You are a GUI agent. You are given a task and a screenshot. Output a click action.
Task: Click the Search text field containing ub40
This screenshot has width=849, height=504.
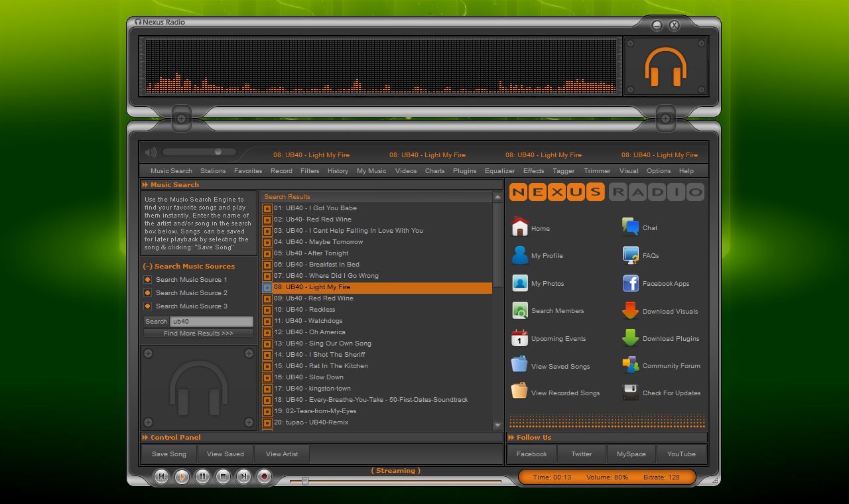click(x=211, y=321)
